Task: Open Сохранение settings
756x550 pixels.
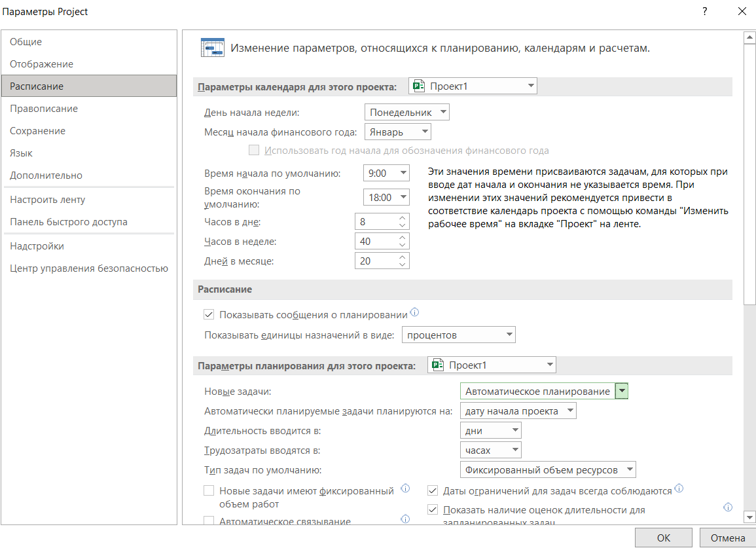Action: click(x=89, y=131)
